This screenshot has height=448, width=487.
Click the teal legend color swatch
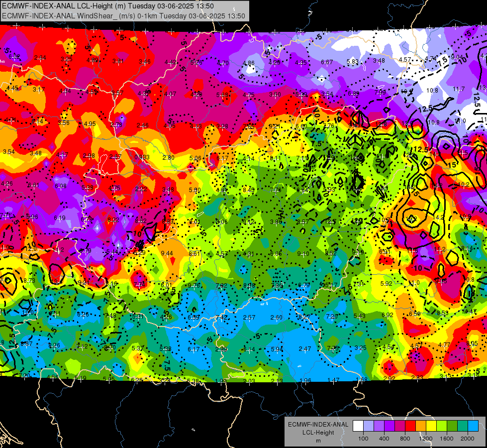[463, 426]
